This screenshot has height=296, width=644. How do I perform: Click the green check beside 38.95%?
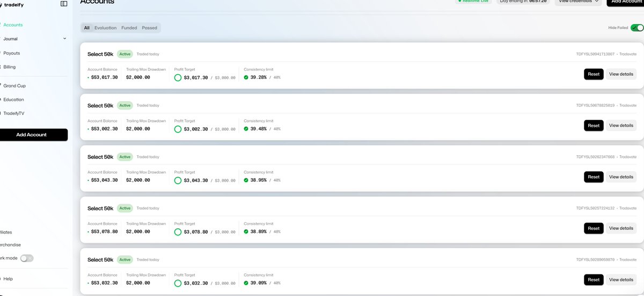pyautogui.click(x=246, y=181)
